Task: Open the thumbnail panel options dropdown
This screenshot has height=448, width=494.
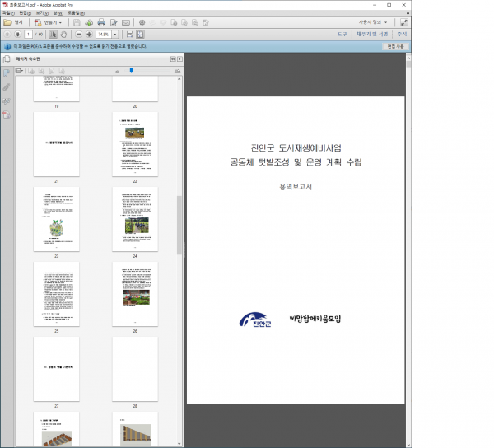Action: click(21, 72)
